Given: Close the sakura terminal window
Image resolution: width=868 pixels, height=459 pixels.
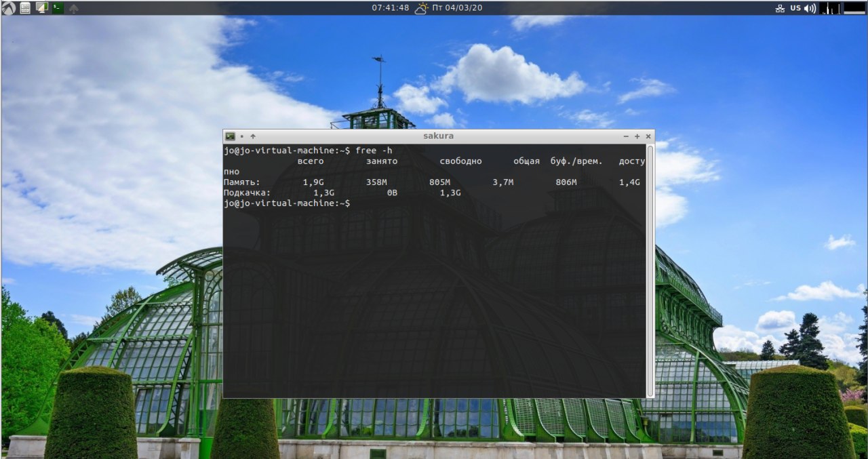Looking at the screenshot, I should tap(648, 136).
